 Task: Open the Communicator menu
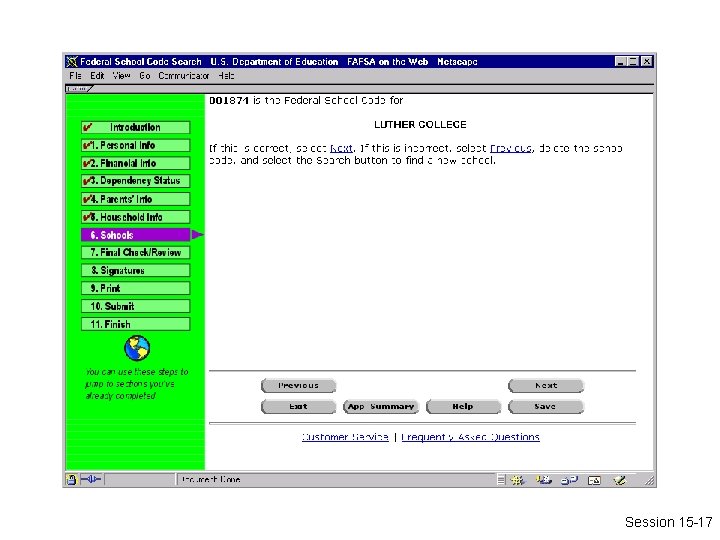(x=184, y=76)
